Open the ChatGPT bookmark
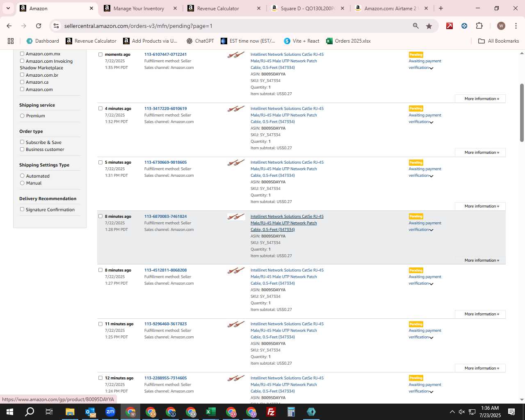 [200, 41]
